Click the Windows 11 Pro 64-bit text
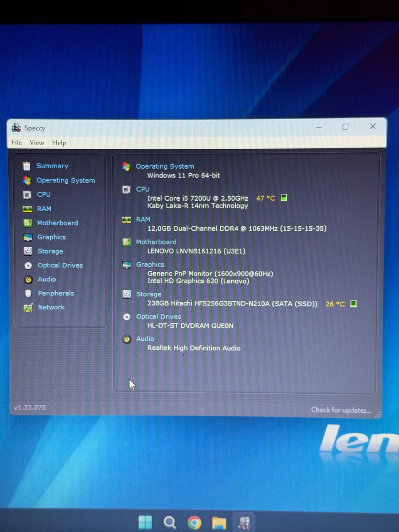This screenshot has height=532, width=399. [x=184, y=175]
